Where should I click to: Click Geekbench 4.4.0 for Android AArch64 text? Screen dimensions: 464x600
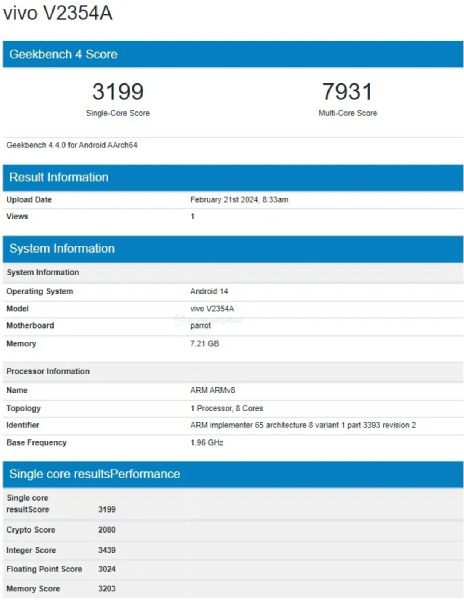(72, 145)
